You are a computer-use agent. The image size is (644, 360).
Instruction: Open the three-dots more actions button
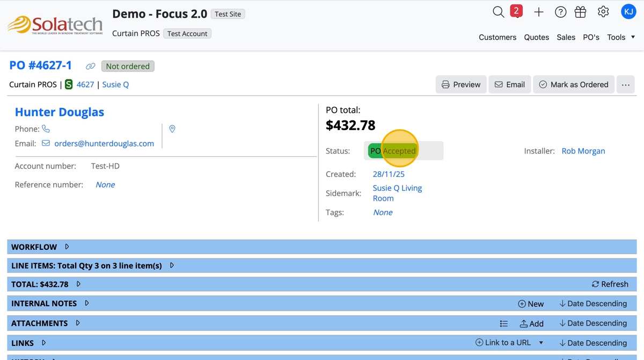click(625, 84)
